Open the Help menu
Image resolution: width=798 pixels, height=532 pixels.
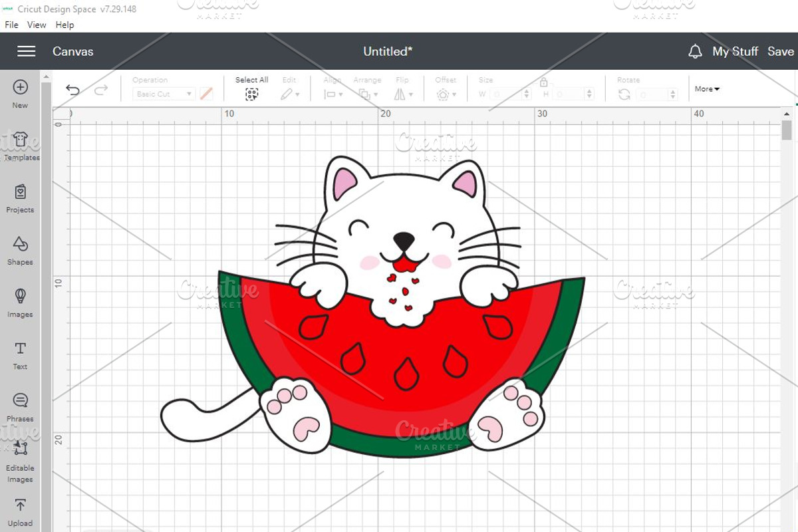(x=65, y=25)
